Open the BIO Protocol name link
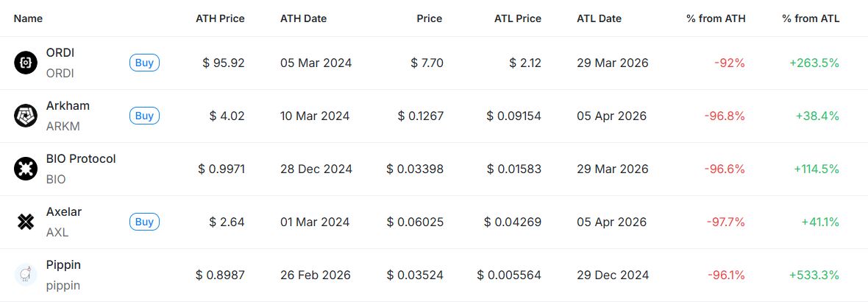The height and width of the screenshot is (302, 868). (x=81, y=159)
